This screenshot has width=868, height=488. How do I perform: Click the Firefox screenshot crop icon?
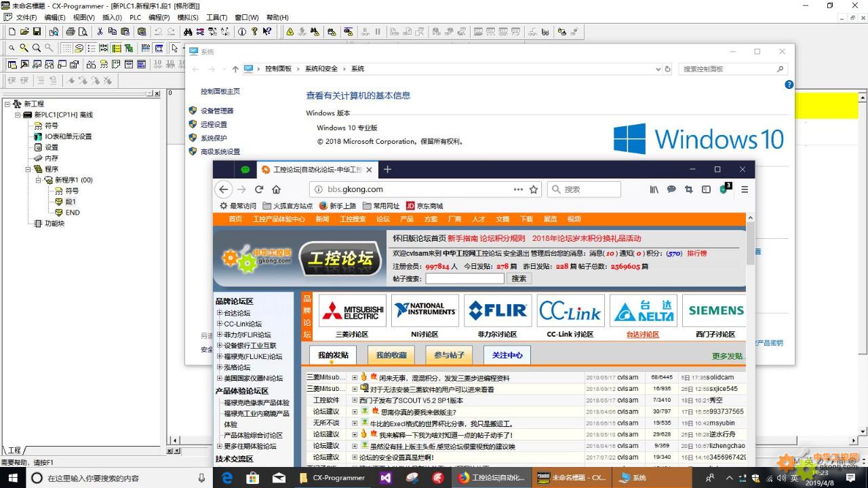[x=689, y=189]
